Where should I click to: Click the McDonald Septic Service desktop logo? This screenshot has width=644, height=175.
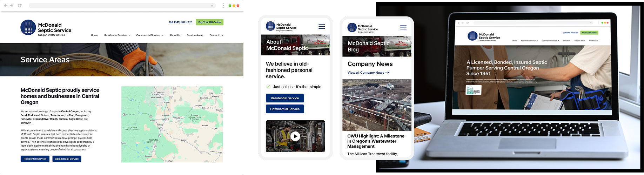pyautogui.click(x=46, y=27)
